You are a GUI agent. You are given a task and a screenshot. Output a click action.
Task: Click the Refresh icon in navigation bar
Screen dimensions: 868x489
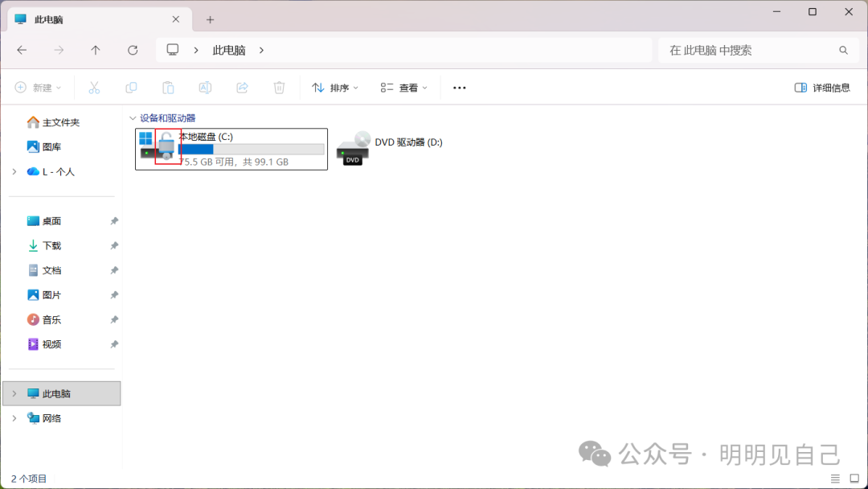[x=133, y=50]
